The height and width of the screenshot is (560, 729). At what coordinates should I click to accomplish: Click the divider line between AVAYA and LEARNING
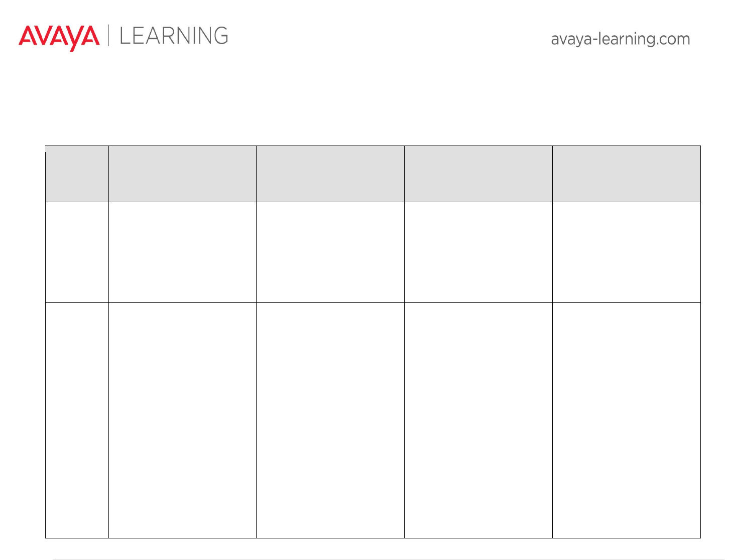[108, 36]
